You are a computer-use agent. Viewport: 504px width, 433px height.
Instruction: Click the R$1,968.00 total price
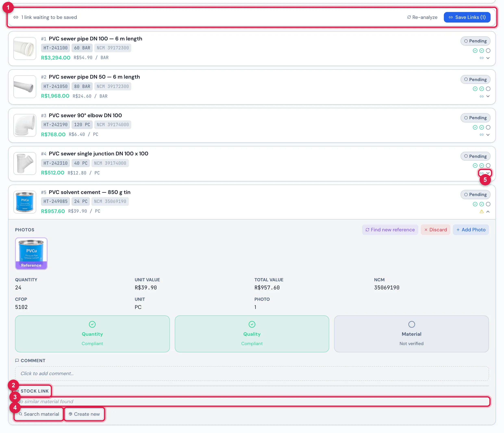click(55, 96)
